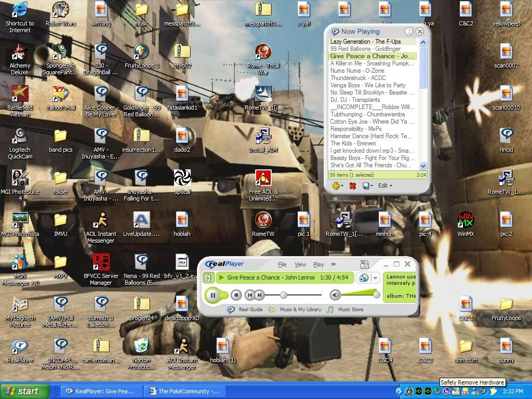532x399 pixels.
Task: Expand dropdown arrow next to globe icon
Action: 375,277
